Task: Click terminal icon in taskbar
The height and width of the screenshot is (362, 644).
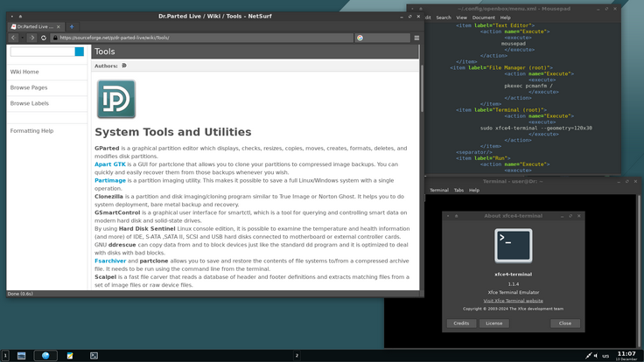Action: [94, 356]
